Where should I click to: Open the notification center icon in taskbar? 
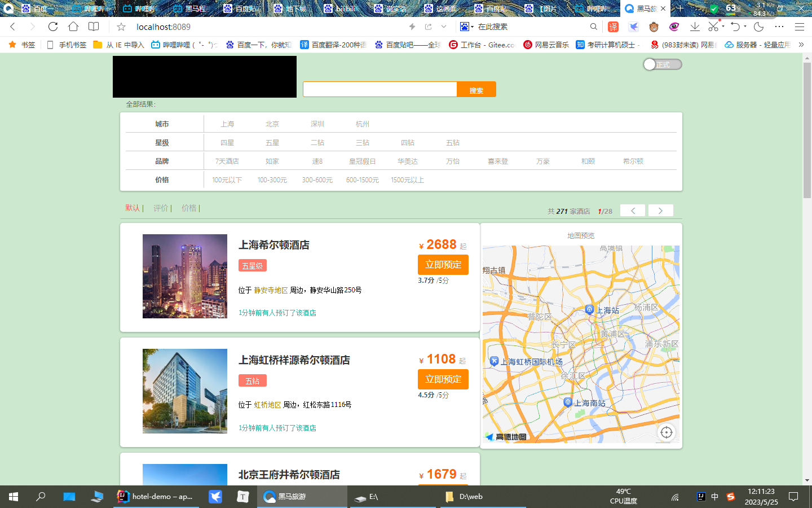point(793,497)
